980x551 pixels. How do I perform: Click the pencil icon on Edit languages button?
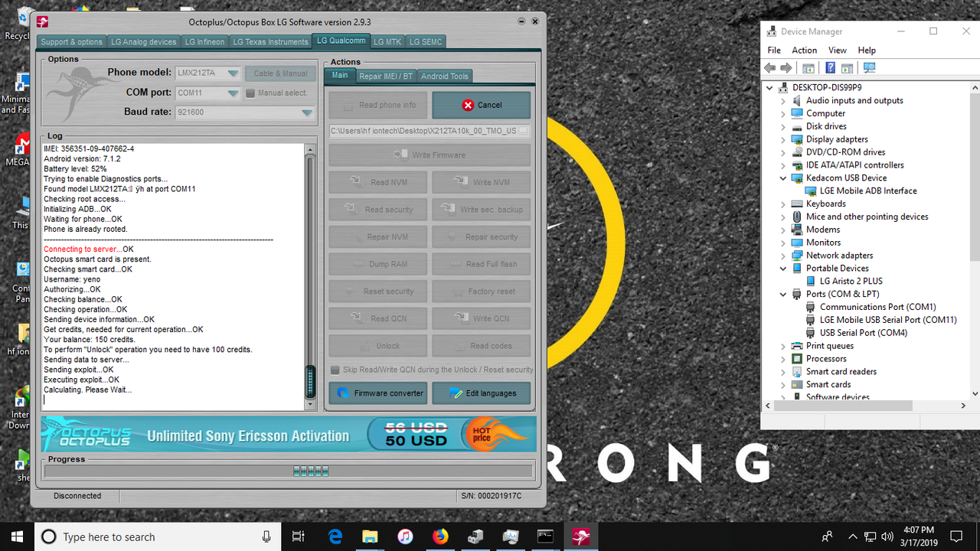tap(457, 393)
